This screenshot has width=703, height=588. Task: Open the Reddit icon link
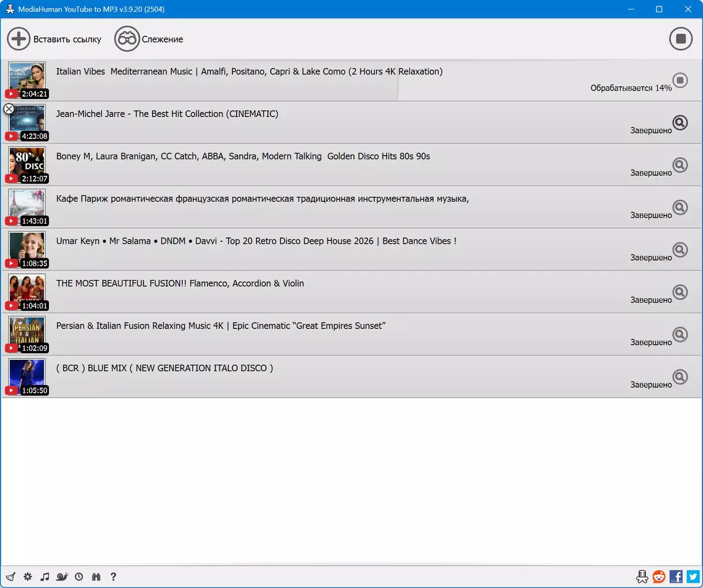pos(659,576)
